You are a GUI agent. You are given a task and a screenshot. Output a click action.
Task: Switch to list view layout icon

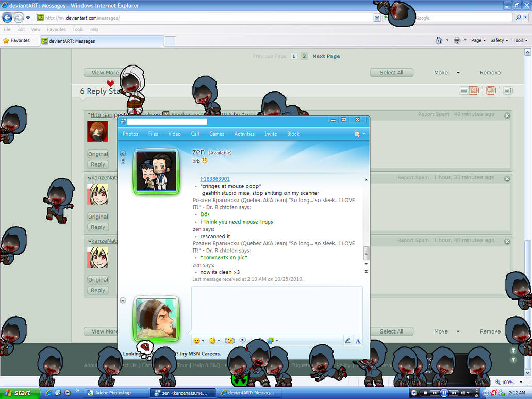pyautogui.click(x=463, y=90)
